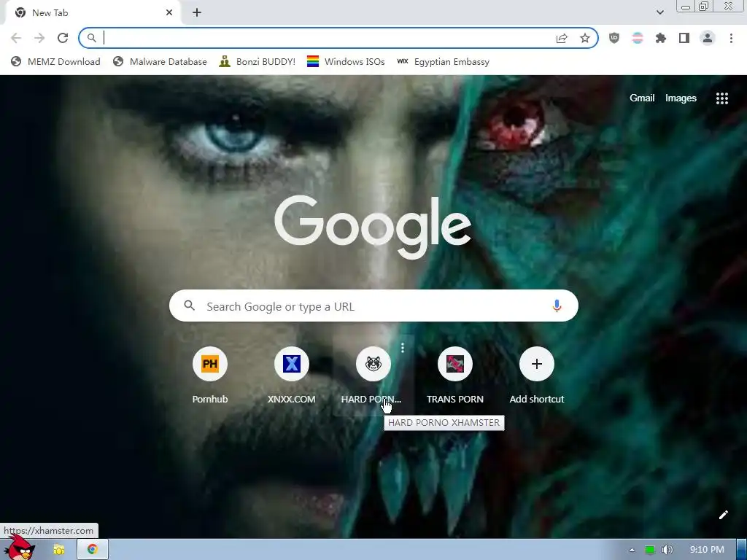747x560 pixels.
Task: Customize this page with pencil icon
Action: coord(723,515)
